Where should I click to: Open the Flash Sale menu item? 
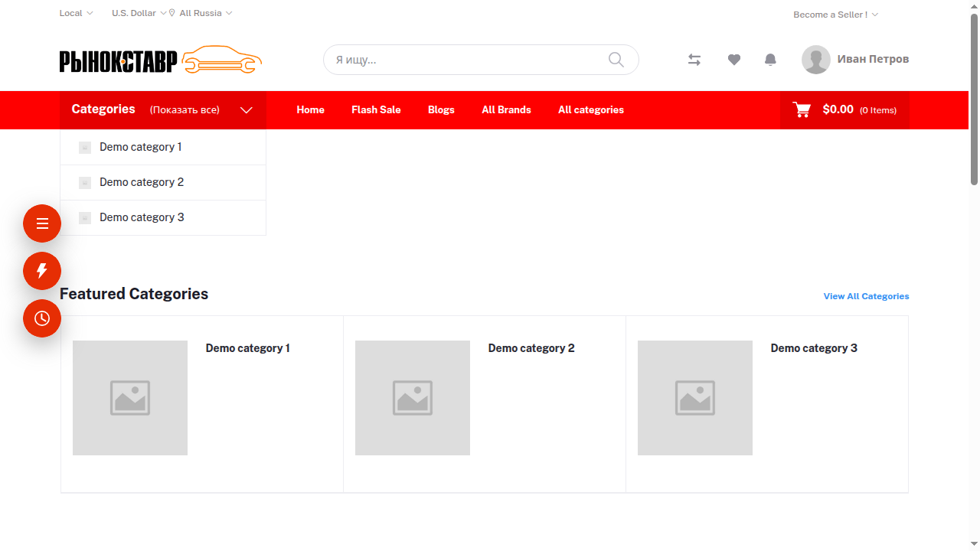click(x=376, y=109)
